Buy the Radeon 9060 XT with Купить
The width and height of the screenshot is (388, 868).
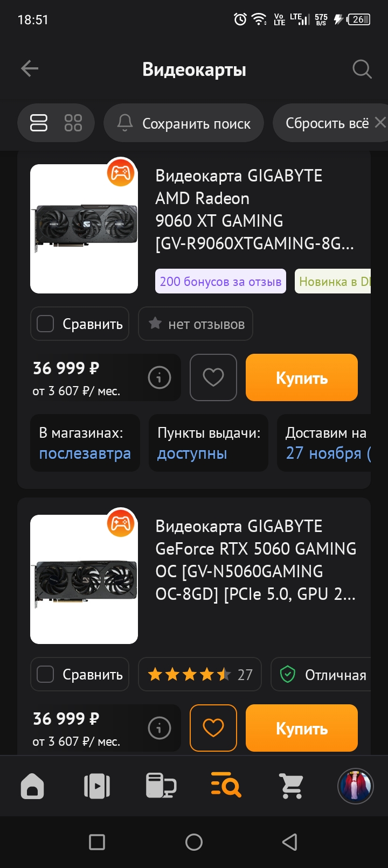tap(302, 377)
